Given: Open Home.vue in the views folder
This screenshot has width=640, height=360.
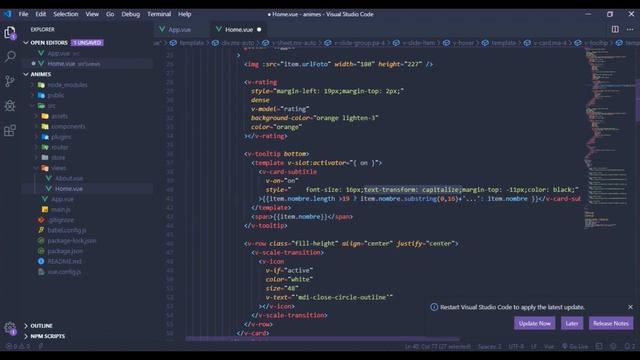Looking at the screenshot, I should click(69, 189).
